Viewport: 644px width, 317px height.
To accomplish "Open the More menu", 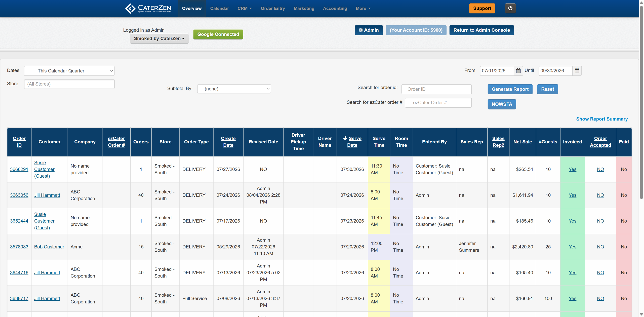I will coord(363,8).
